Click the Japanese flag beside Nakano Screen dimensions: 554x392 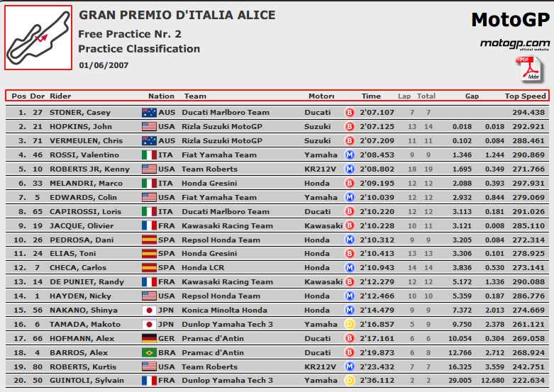click(149, 310)
